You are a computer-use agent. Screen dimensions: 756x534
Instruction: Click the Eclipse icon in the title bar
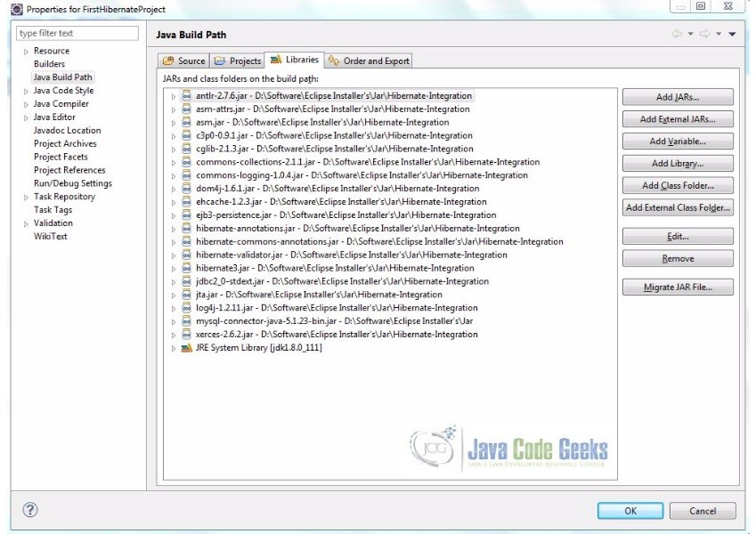click(16, 9)
